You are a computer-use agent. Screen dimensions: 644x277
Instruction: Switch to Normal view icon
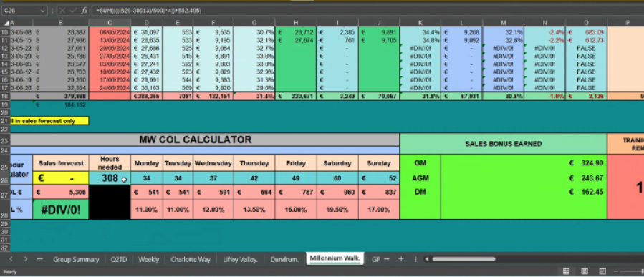(566, 271)
